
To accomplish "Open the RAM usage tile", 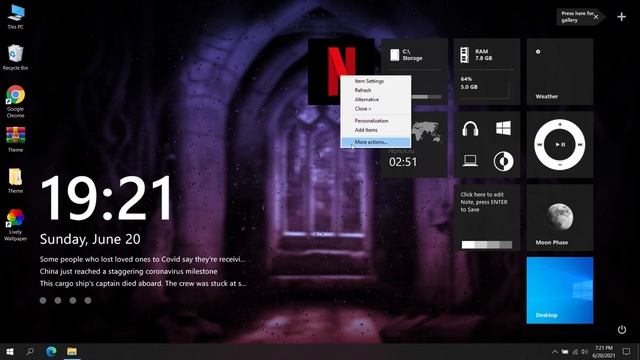I will 487,71.
